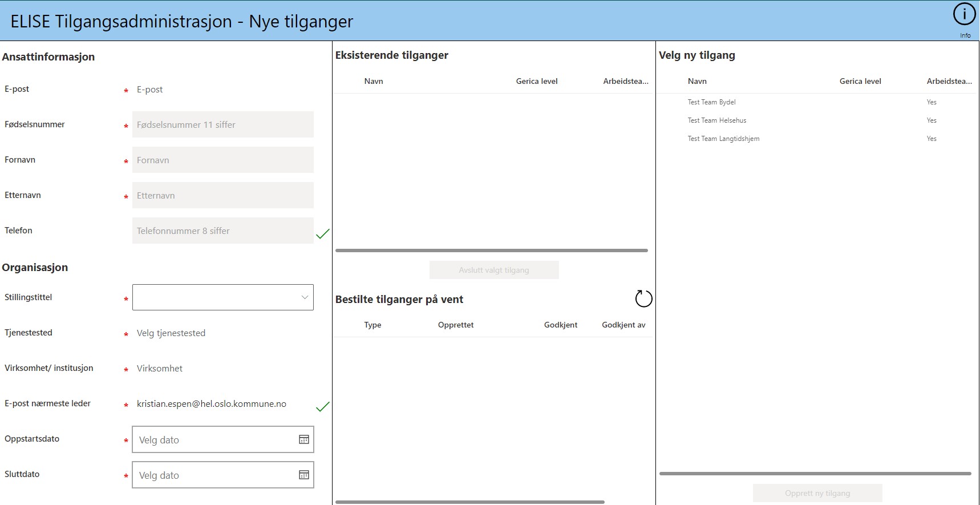Image resolution: width=980 pixels, height=505 pixels.
Task: Click the E-post input field
Action: [x=223, y=90]
